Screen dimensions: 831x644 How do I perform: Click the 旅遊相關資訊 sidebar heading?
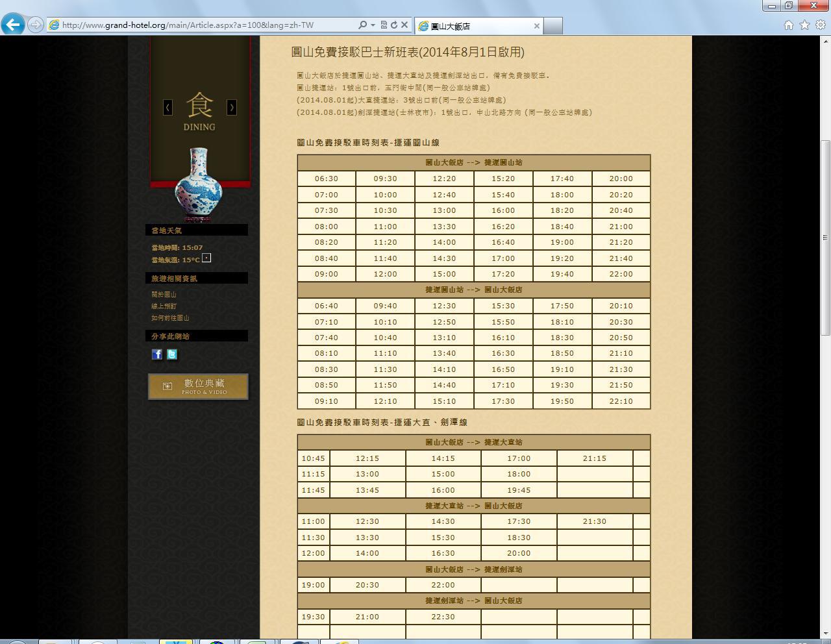196,278
